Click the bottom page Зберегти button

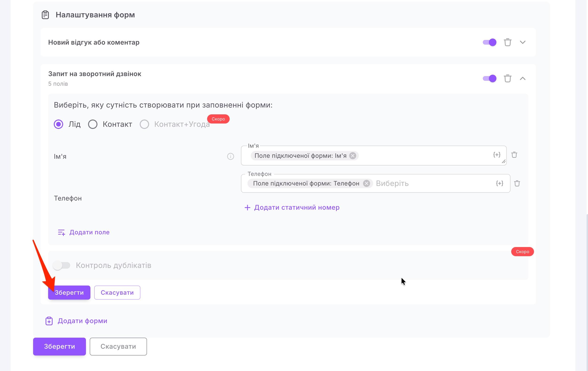click(59, 347)
